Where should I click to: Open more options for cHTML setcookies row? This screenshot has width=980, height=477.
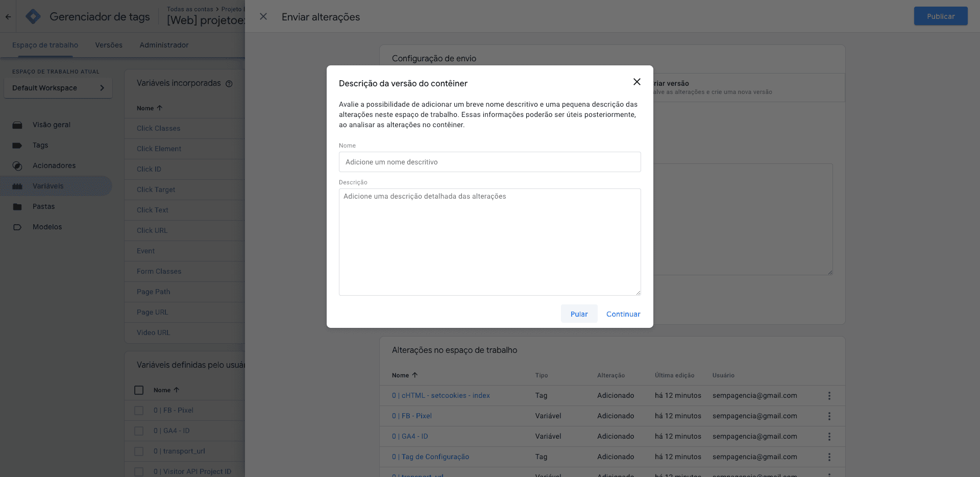(829, 396)
